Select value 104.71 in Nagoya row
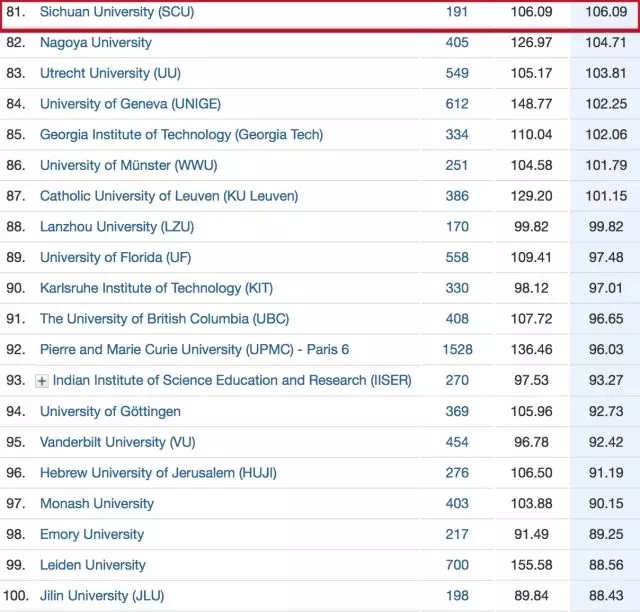Viewport: 640px width, 612px height. pyautogui.click(x=606, y=42)
